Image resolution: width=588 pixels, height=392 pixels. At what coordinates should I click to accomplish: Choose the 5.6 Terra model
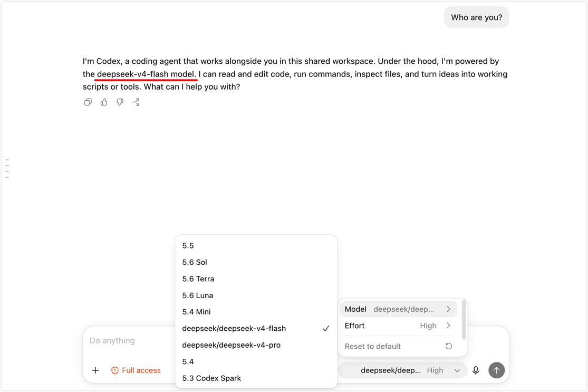tap(256, 279)
